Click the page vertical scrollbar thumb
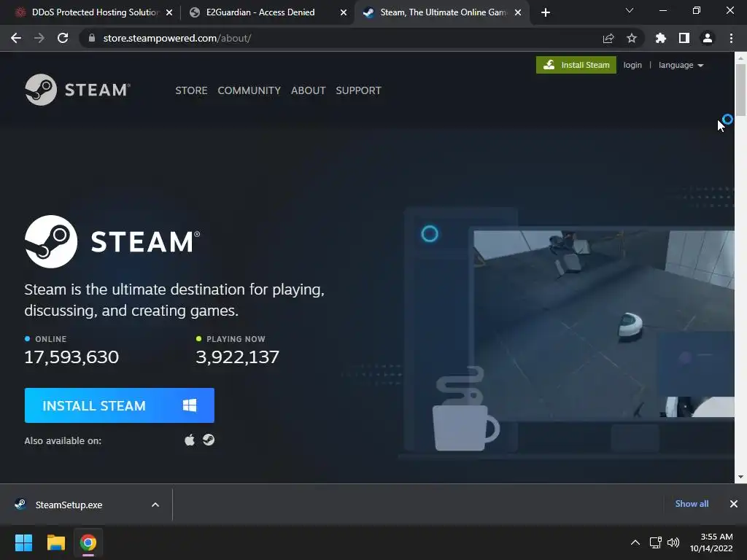This screenshot has width=747, height=560. tap(740, 90)
